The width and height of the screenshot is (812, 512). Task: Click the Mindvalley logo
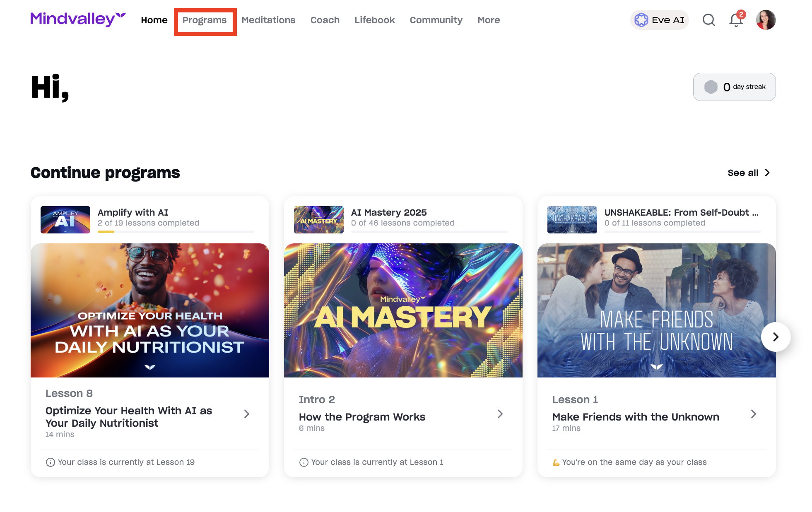[78, 19]
